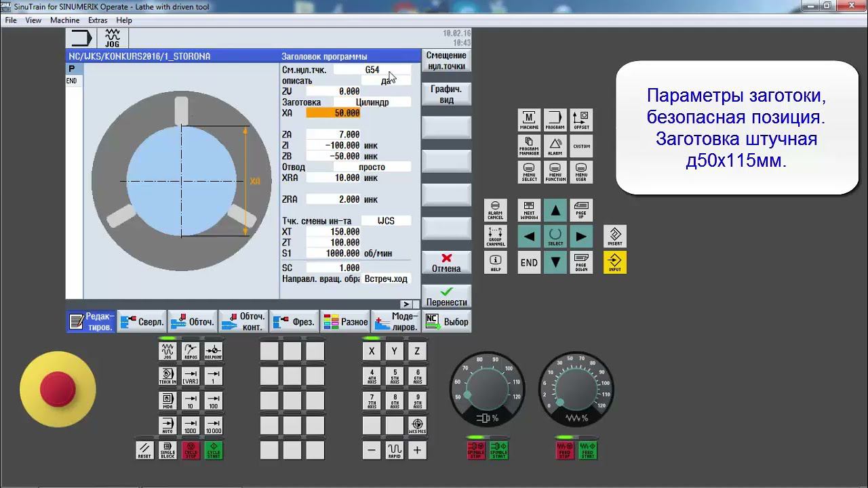This screenshot has height=488, width=868.
Task: Toggle the SPINDLE START key
Action: 499,450
